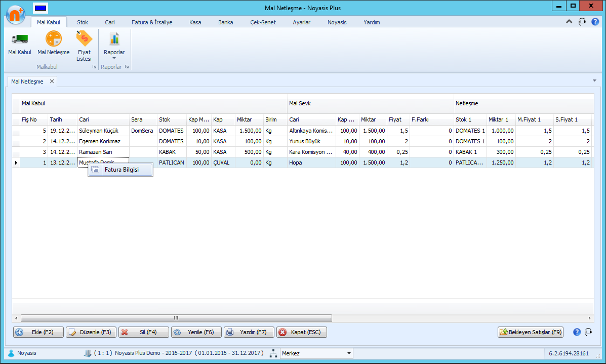Image resolution: width=606 pixels, height=364 pixels.
Task: Open Fatura & İrsaliye ribbon tab
Action: pos(152,22)
